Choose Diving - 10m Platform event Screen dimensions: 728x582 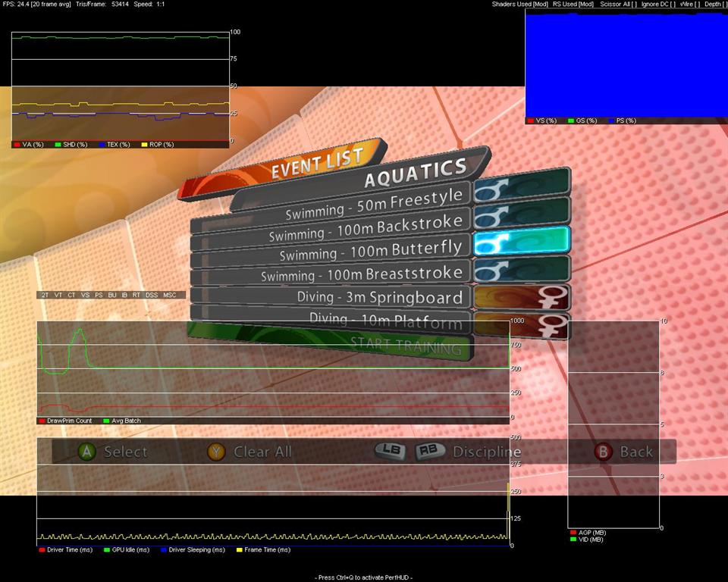coord(331,319)
